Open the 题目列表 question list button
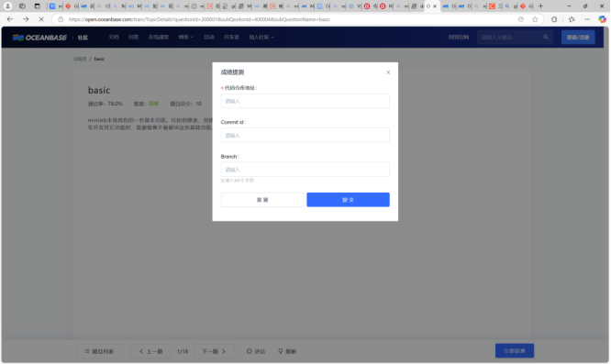Viewport: 611px width, 364px height. (100, 351)
